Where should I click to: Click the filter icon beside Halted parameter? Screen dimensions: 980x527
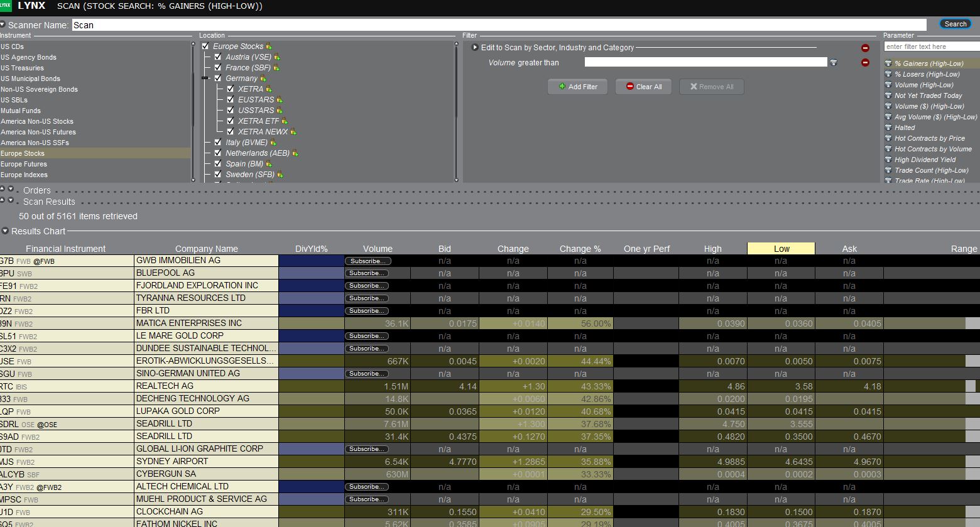888,128
